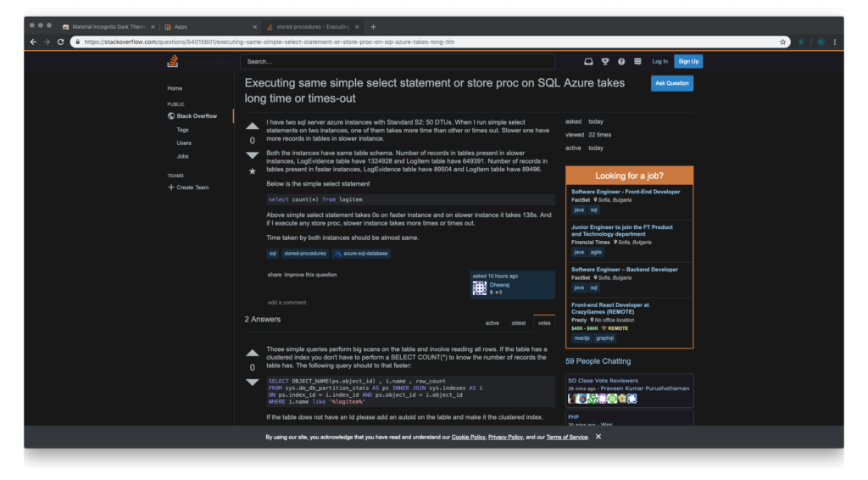Open the inbox icon in header

[x=588, y=61]
